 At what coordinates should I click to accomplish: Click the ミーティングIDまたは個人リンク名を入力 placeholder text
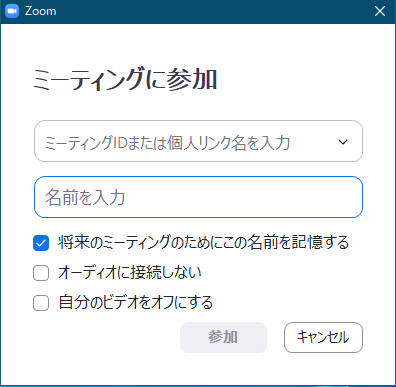coord(167,143)
